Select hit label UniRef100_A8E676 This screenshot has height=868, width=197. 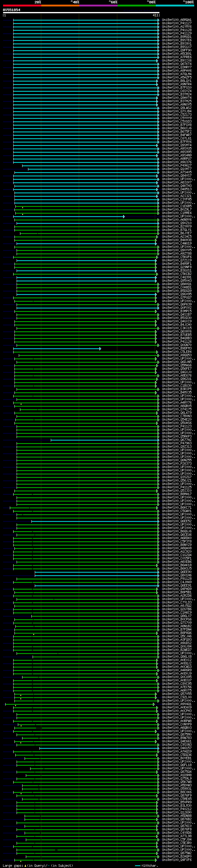(x=176, y=375)
